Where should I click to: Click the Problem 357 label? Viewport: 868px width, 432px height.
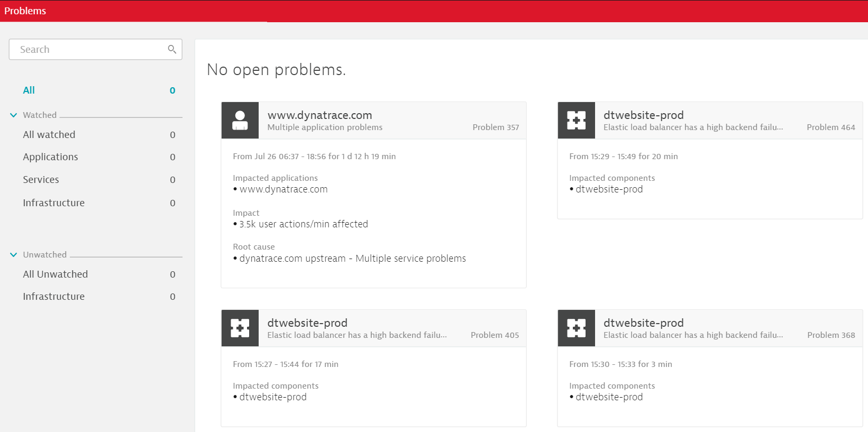click(496, 127)
